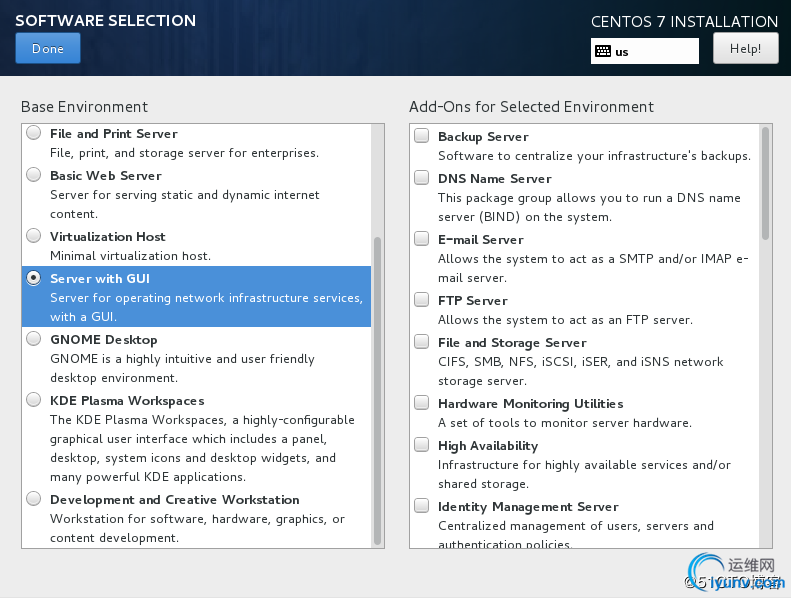
Task: Enable High Availability add-on checkbox
Action: click(x=422, y=445)
